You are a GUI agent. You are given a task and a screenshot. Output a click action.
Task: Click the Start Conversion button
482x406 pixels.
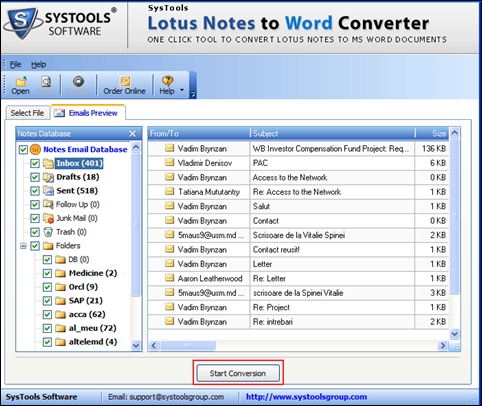(x=238, y=373)
